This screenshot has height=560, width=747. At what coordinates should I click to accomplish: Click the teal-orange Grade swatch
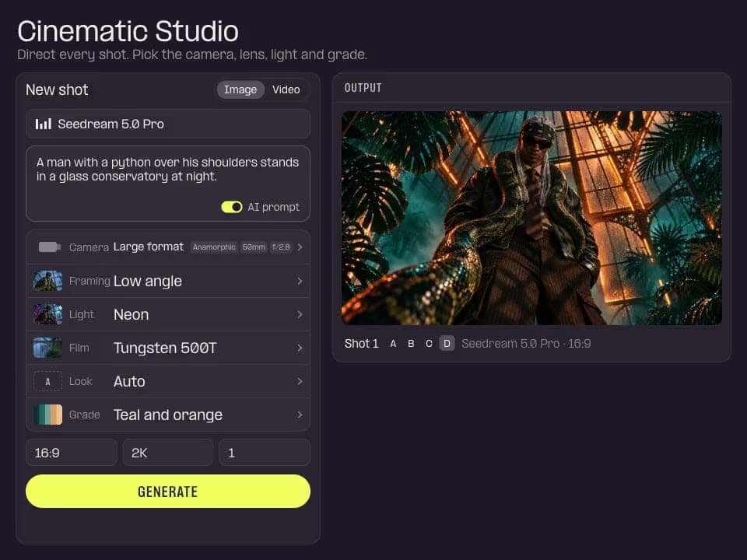tap(47, 415)
